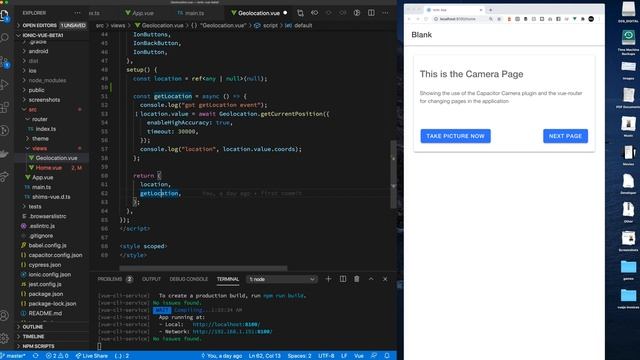Click the Spaces: 2 indentation in the status bar
The image size is (640, 360).
[x=299, y=356]
